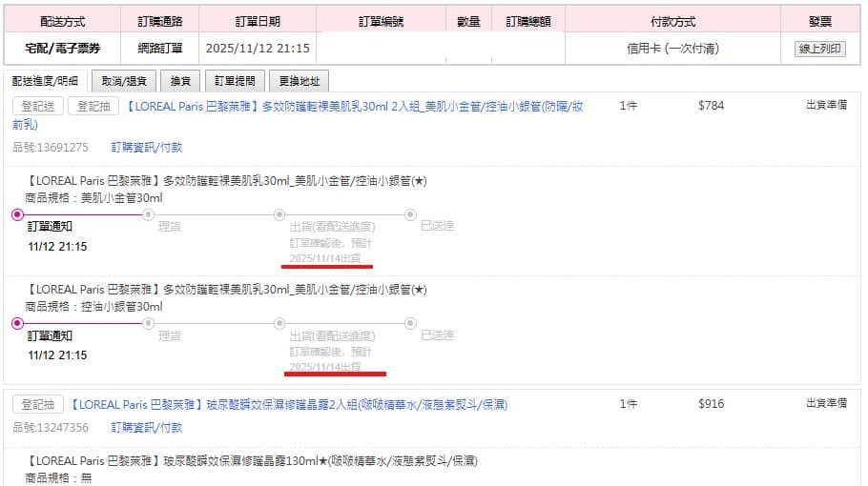Click 品號13247356 text
Screen dimensions: 868x486
click(x=51, y=427)
